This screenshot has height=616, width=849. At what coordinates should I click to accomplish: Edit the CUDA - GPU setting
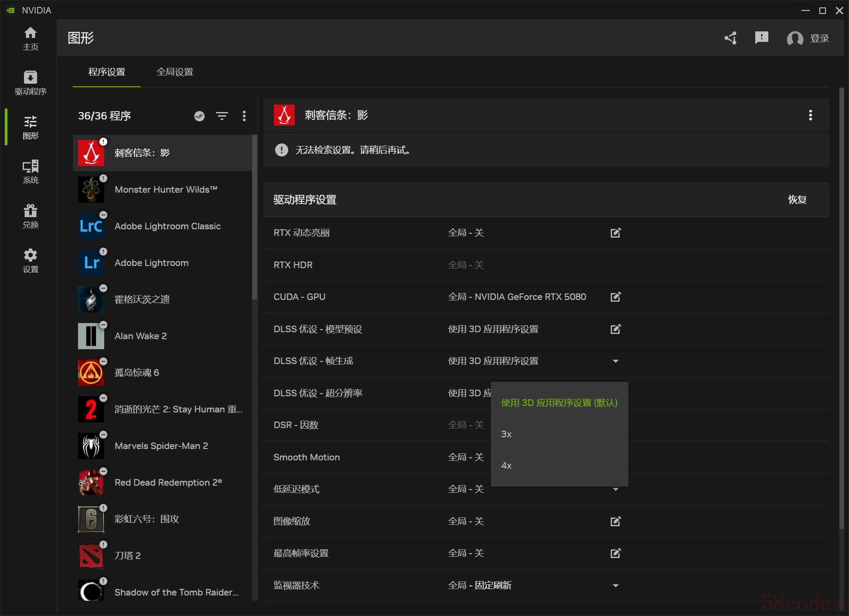pos(615,297)
